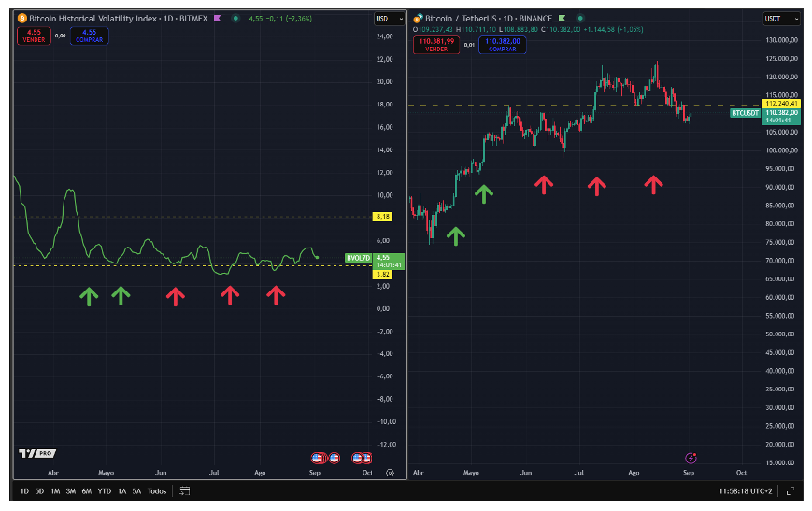Click the Bitcoin / TetherUS chart title
This screenshot has height=511, width=812.
(461, 18)
